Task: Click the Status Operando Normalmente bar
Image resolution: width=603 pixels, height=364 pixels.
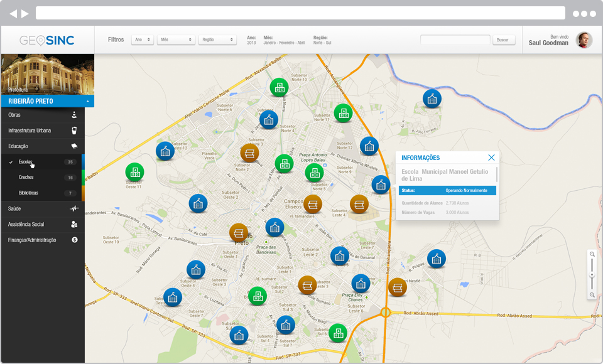Action: coord(447,191)
